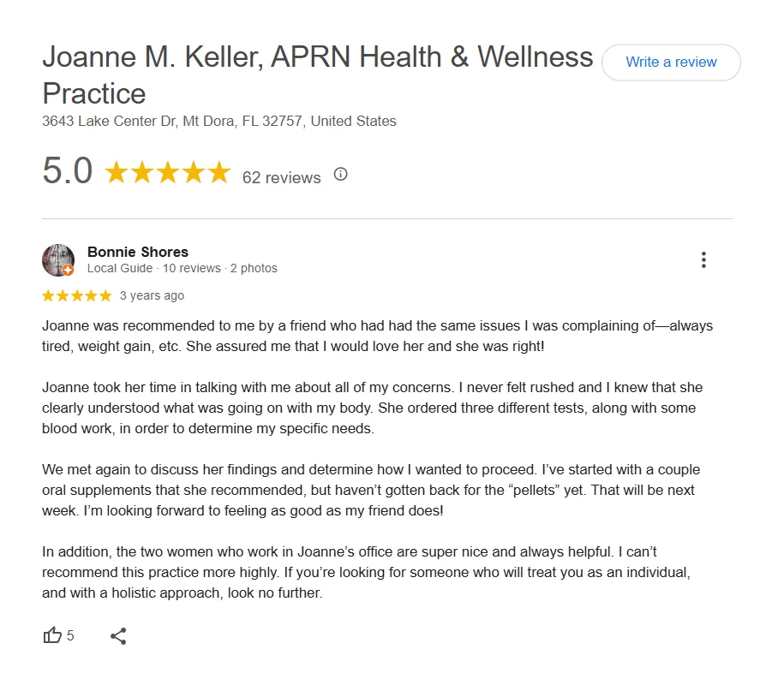This screenshot has width=784, height=673.
Task: Click the Write a review button
Action: 671,62
